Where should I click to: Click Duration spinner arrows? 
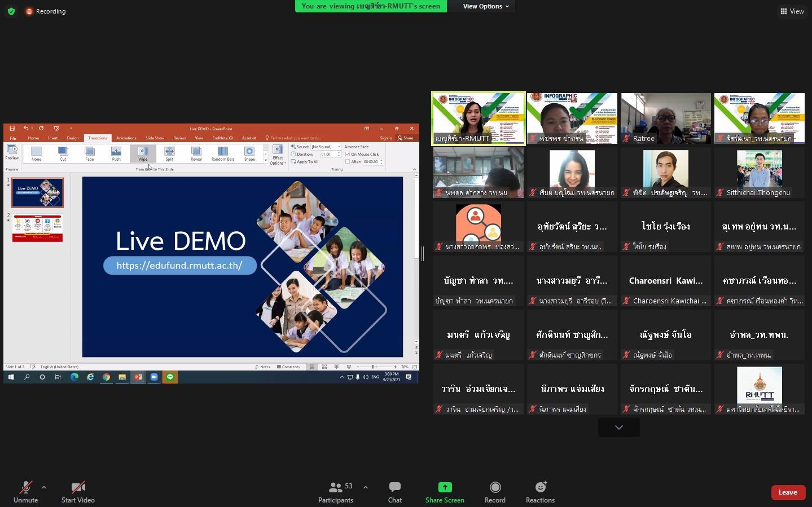pyautogui.click(x=339, y=154)
